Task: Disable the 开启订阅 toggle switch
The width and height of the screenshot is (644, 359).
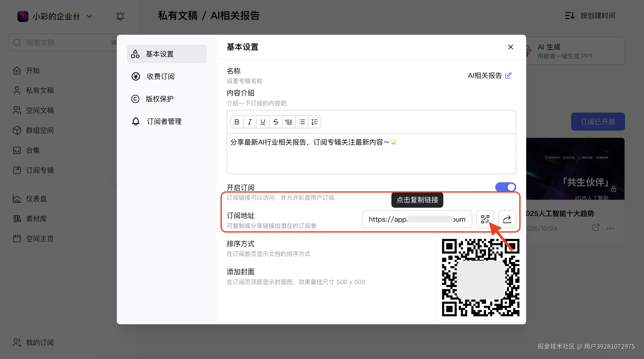Action: pos(505,187)
